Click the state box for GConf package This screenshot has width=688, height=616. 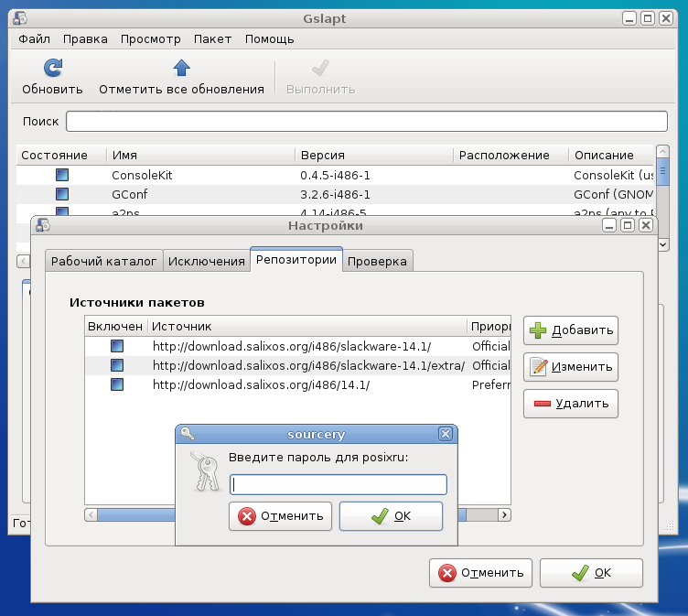tap(62, 194)
